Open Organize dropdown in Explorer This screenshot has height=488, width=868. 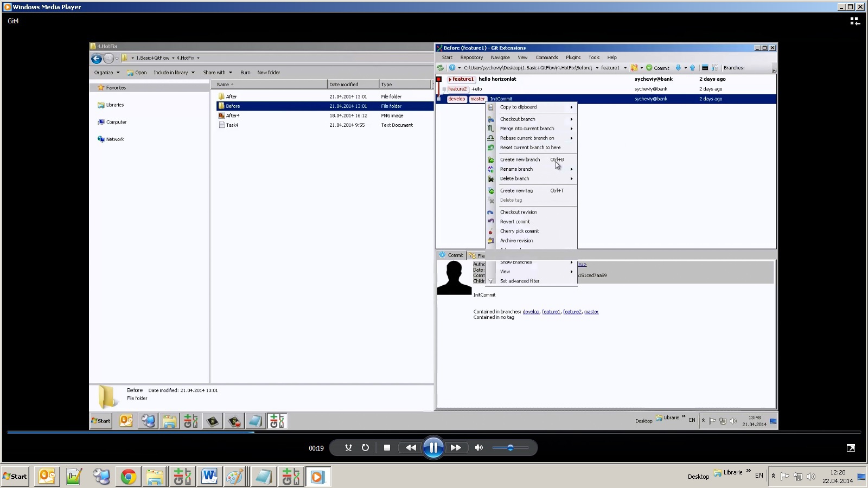[106, 73]
